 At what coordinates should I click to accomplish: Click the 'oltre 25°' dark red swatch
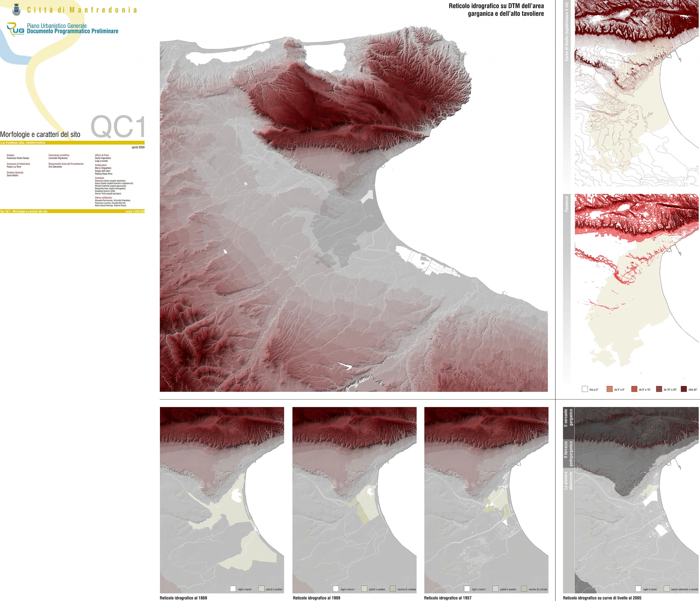pos(683,389)
